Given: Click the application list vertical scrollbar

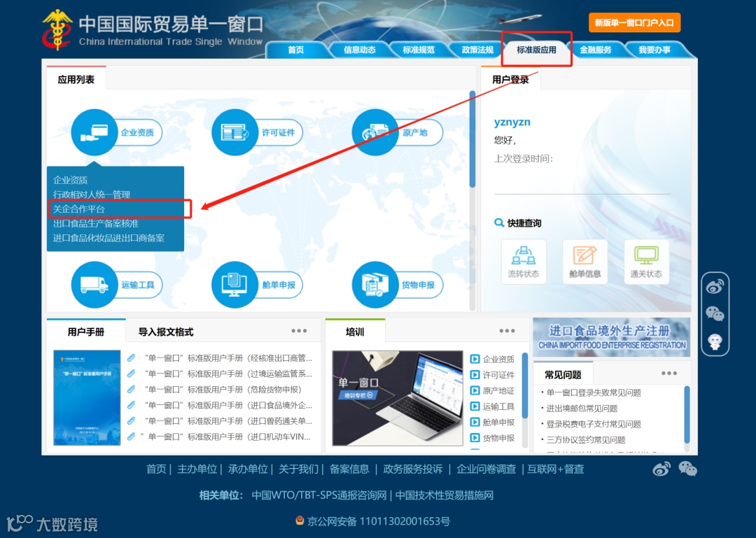Looking at the screenshot, I should (472, 139).
